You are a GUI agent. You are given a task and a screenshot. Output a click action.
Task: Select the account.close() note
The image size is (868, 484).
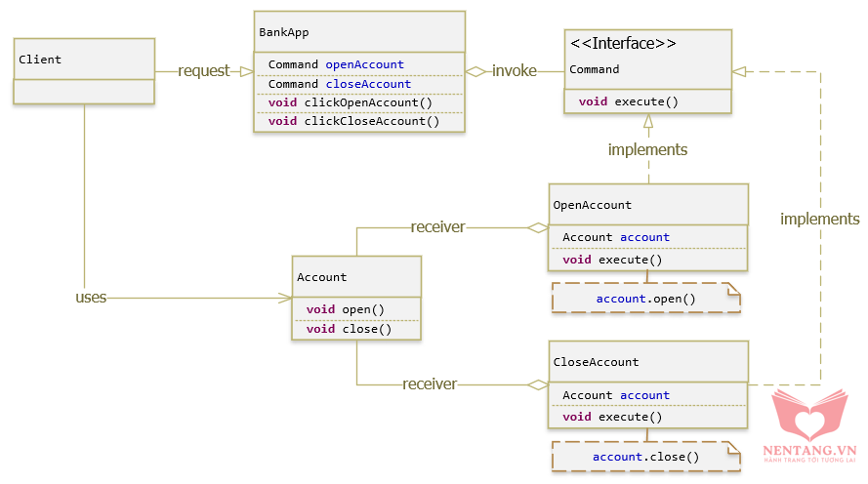pyautogui.click(x=645, y=457)
